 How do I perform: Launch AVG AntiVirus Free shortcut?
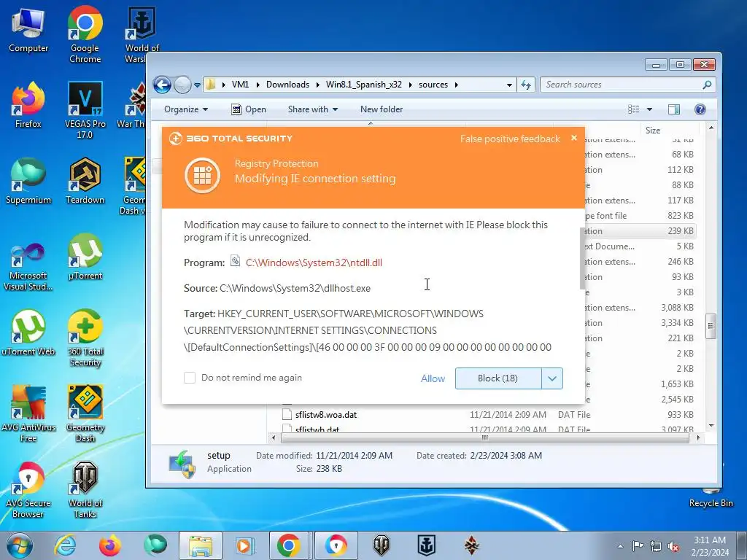point(28,414)
